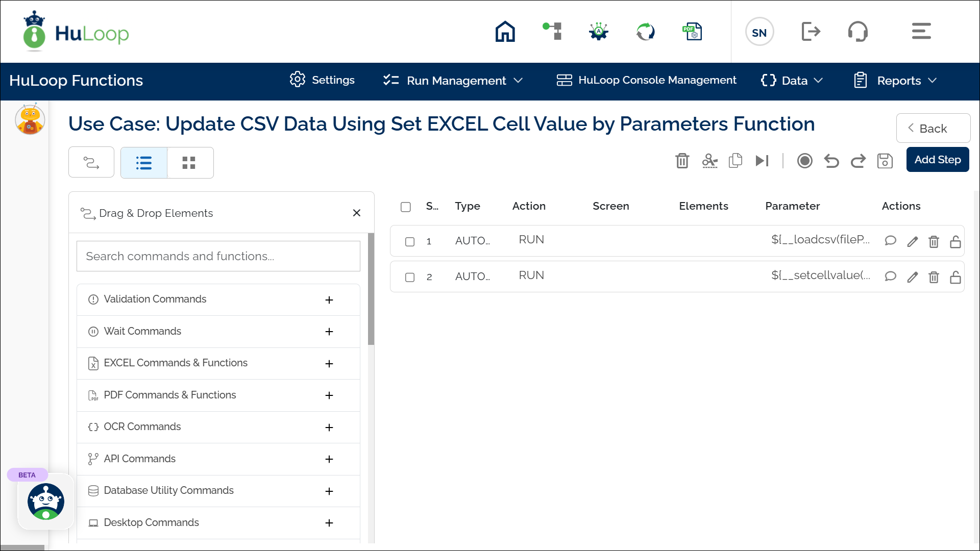This screenshot has width=980, height=551.
Task: Click the home icon in header
Action: [x=505, y=32]
